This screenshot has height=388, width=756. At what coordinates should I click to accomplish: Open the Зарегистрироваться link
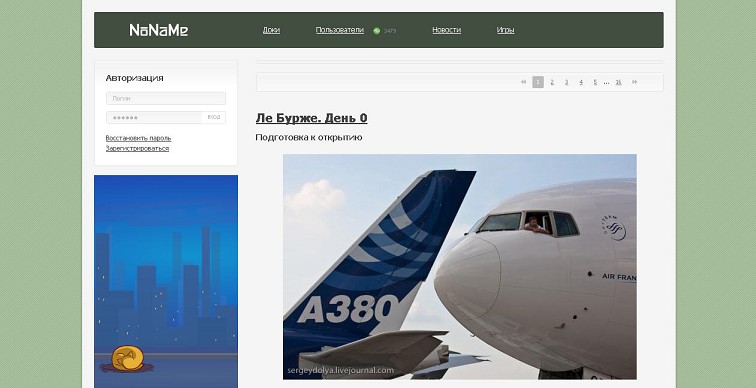(x=137, y=148)
